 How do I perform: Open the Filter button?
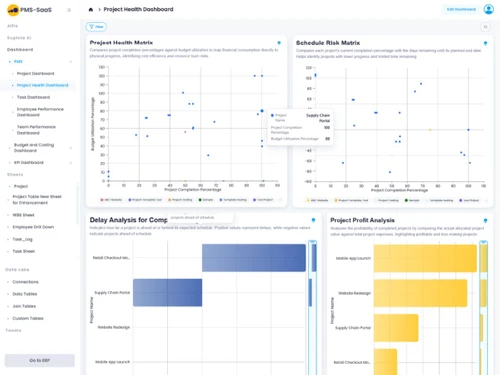pos(96,27)
